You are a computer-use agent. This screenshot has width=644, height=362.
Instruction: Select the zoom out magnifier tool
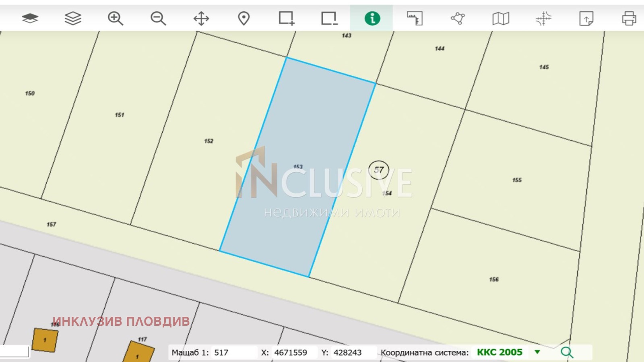158,18
